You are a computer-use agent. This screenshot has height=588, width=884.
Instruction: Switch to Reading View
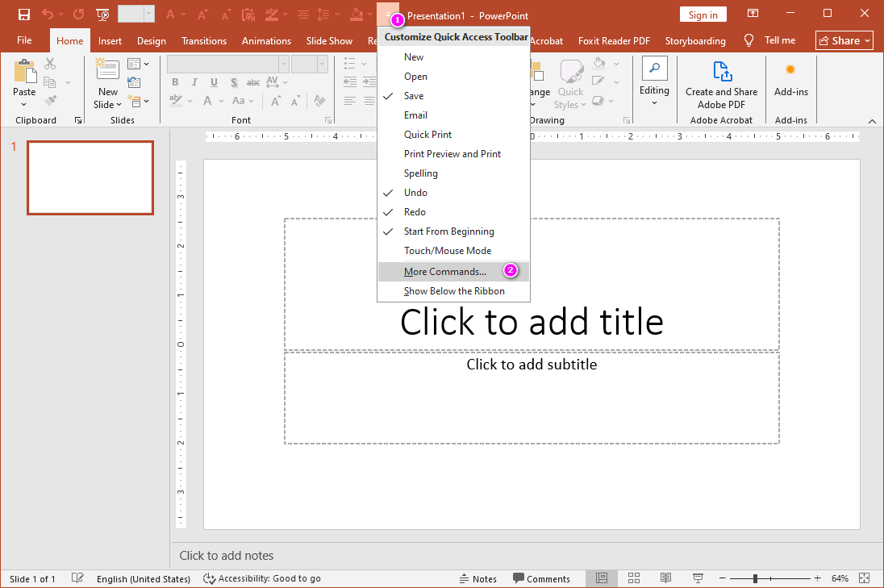pyautogui.click(x=665, y=578)
